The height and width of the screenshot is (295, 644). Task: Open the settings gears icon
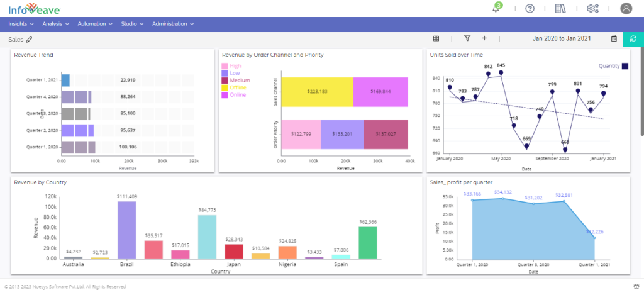[592, 8]
